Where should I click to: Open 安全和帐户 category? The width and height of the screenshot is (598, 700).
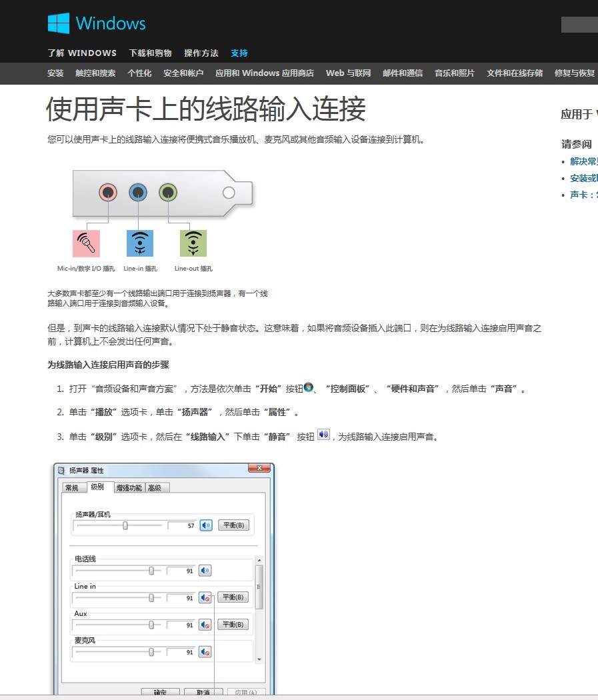[x=183, y=73]
